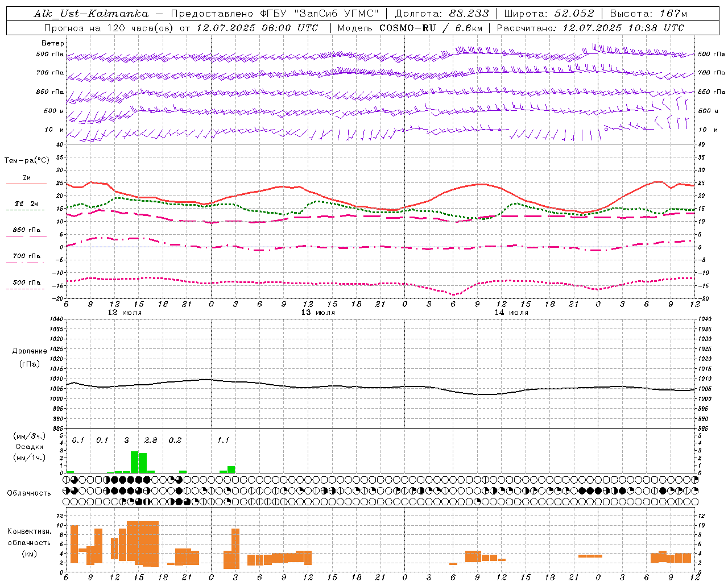This screenshot has width=728, height=582.
Task: Select the date label 12 июля
Action: click(125, 313)
